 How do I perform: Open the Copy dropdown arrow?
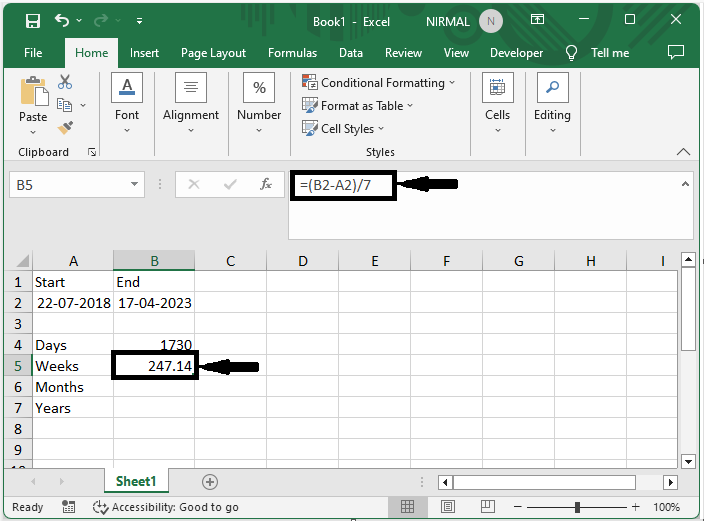point(83,105)
